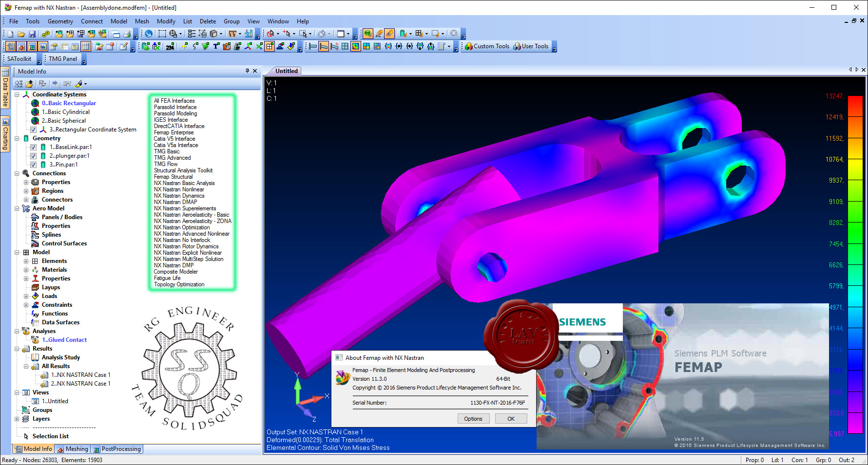Open the Data Table side tab
Screen dimensions: 868x465
5,89
